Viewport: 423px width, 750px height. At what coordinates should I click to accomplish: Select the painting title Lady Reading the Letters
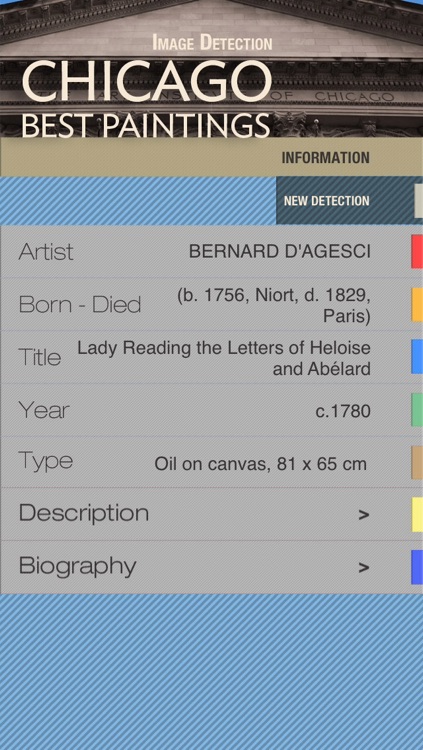pos(224,358)
